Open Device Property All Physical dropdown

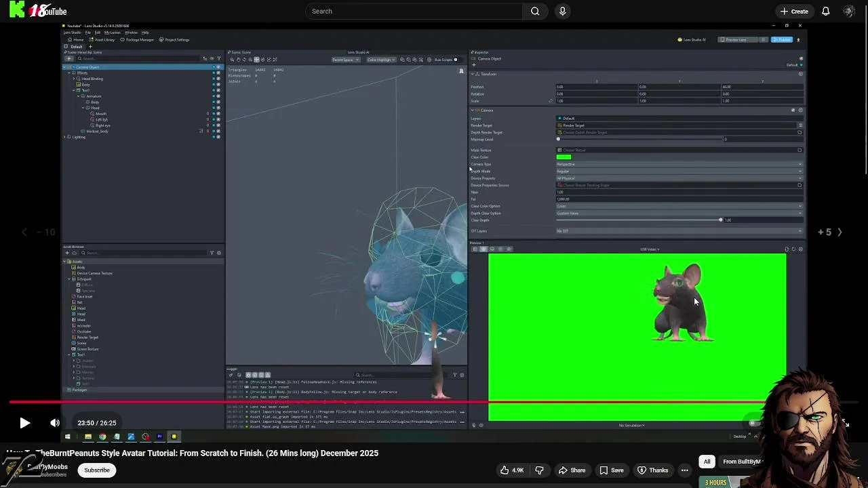point(679,178)
